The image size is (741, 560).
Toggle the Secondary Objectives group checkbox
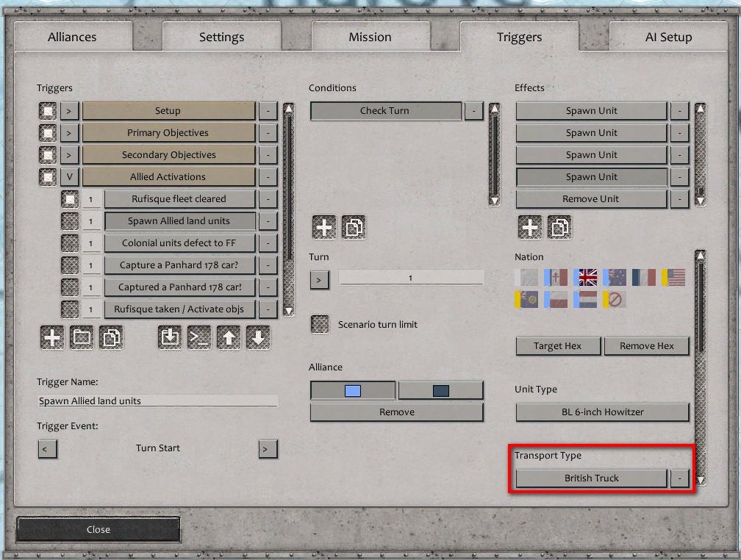48,155
